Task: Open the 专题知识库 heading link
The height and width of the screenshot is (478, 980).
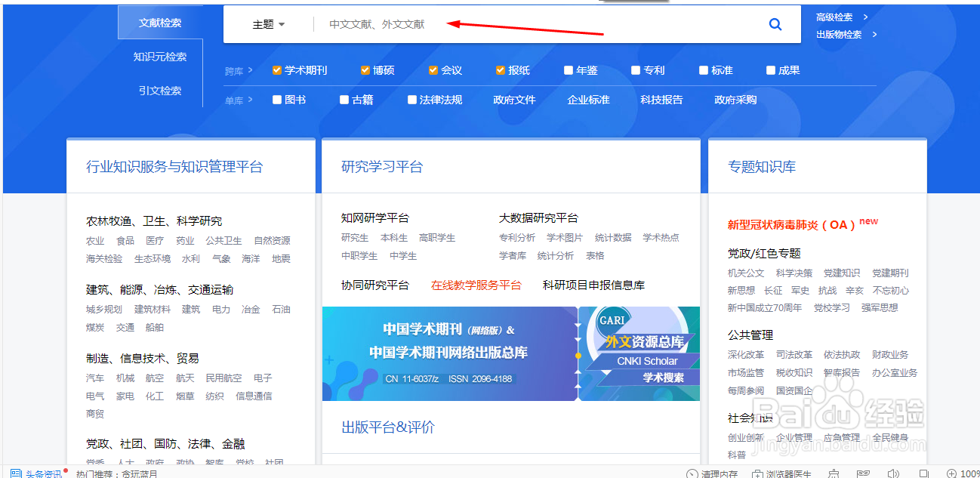Action: 762,167
